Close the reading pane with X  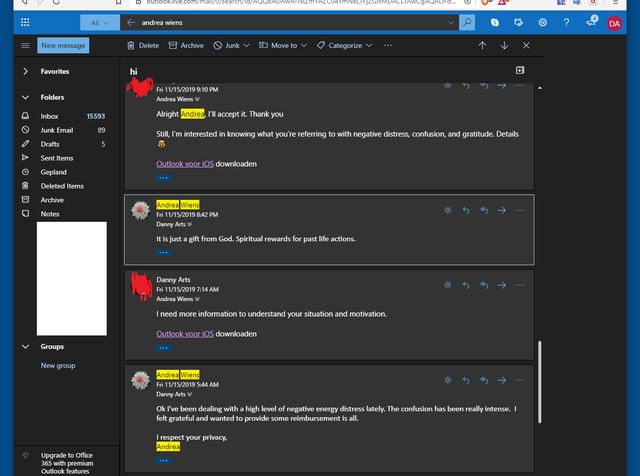pyautogui.click(x=526, y=45)
